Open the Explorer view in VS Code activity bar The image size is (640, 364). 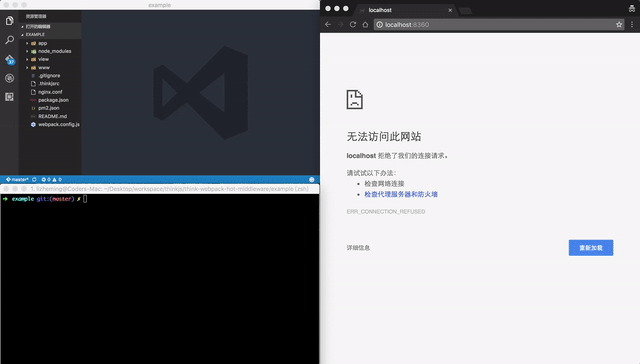9,20
